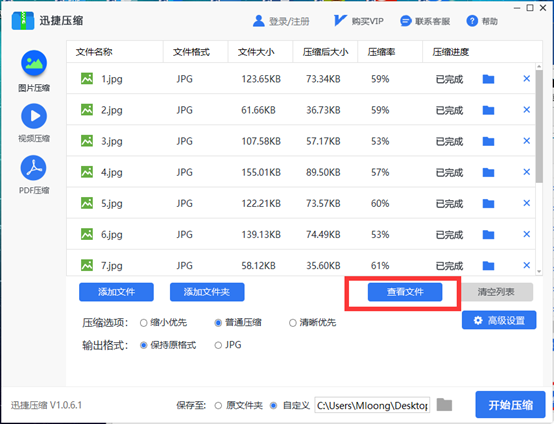The width and height of the screenshot is (554, 424).
Task: Choose 清晰优先 radio button
Action: click(x=293, y=323)
